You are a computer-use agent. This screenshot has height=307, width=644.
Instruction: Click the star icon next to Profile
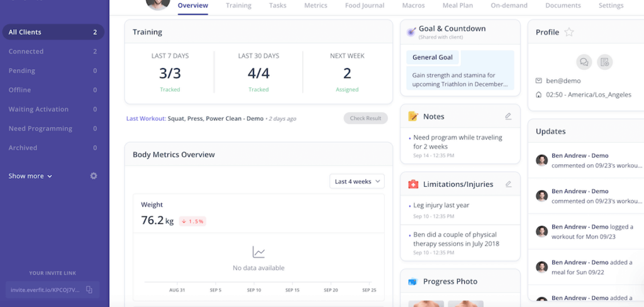coord(569,32)
